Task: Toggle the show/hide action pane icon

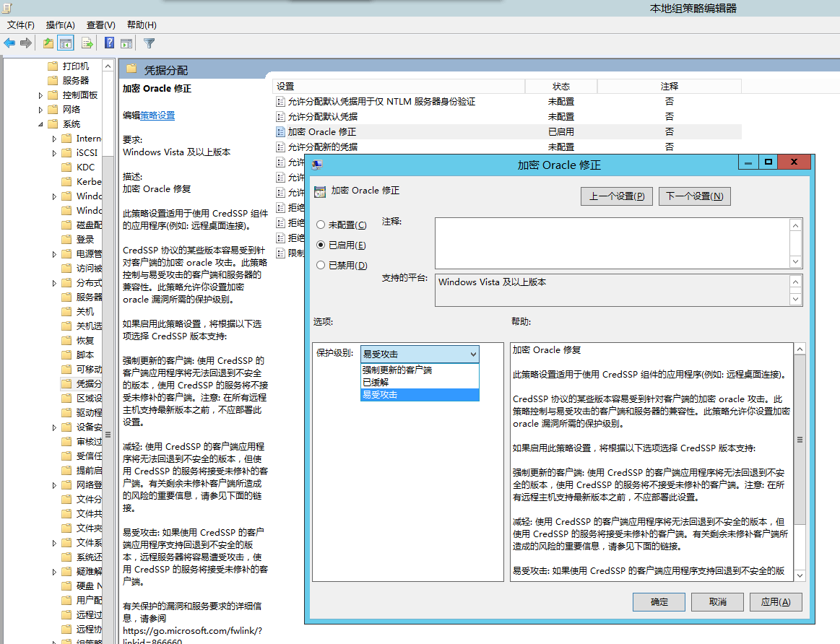Action: pyautogui.click(x=127, y=43)
